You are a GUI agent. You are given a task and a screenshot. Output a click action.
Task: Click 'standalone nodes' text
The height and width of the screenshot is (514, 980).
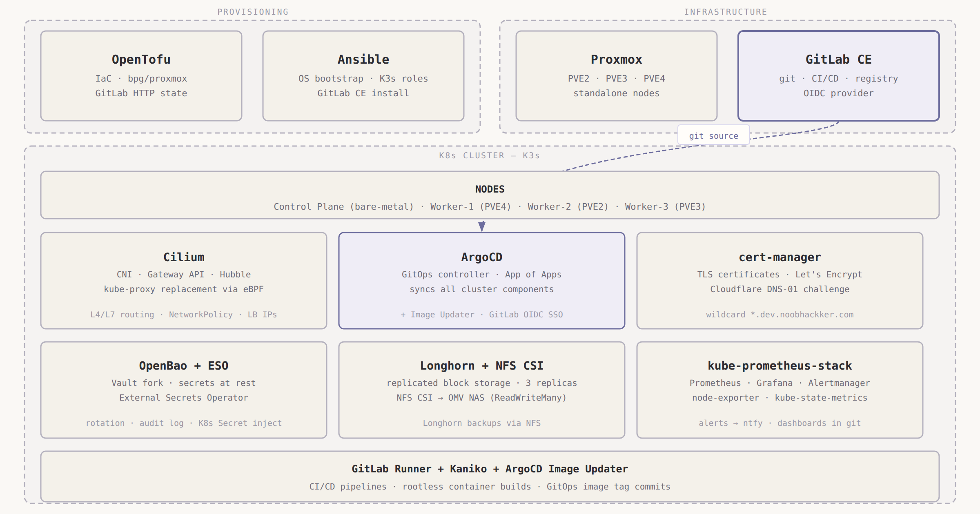(617, 93)
